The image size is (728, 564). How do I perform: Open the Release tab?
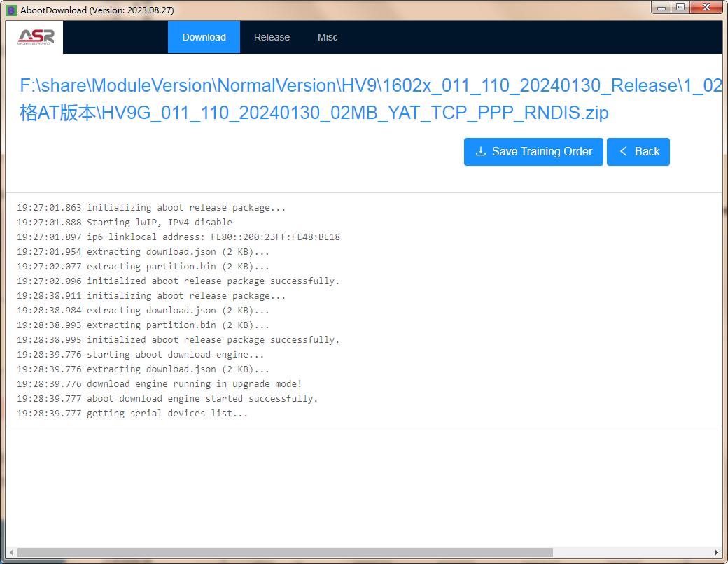pos(272,37)
